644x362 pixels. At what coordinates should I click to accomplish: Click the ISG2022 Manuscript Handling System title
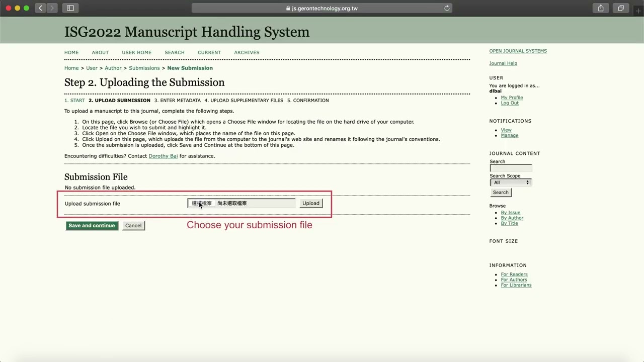coord(187,32)
